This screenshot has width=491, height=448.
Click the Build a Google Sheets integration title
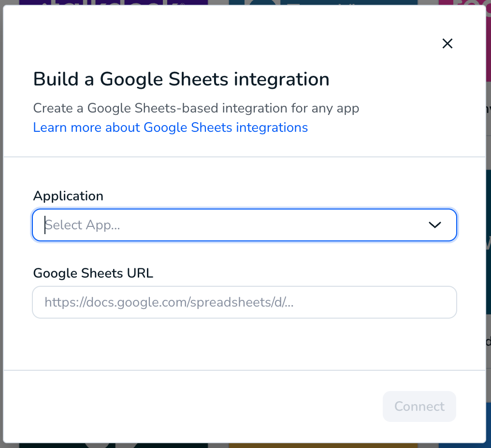coord(181,79)
